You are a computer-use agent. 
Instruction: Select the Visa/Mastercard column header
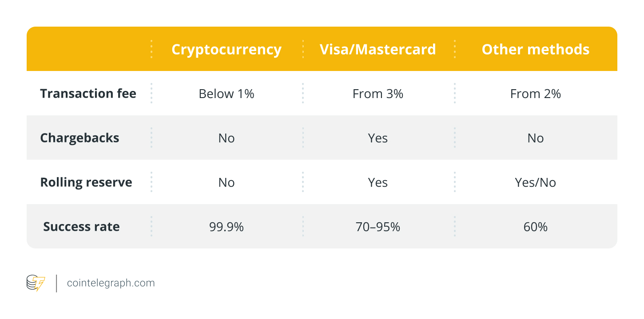point(378,49)
